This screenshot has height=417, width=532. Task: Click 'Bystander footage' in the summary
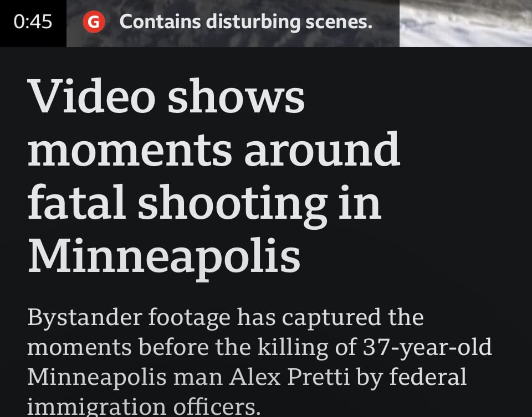coord(129,318)
